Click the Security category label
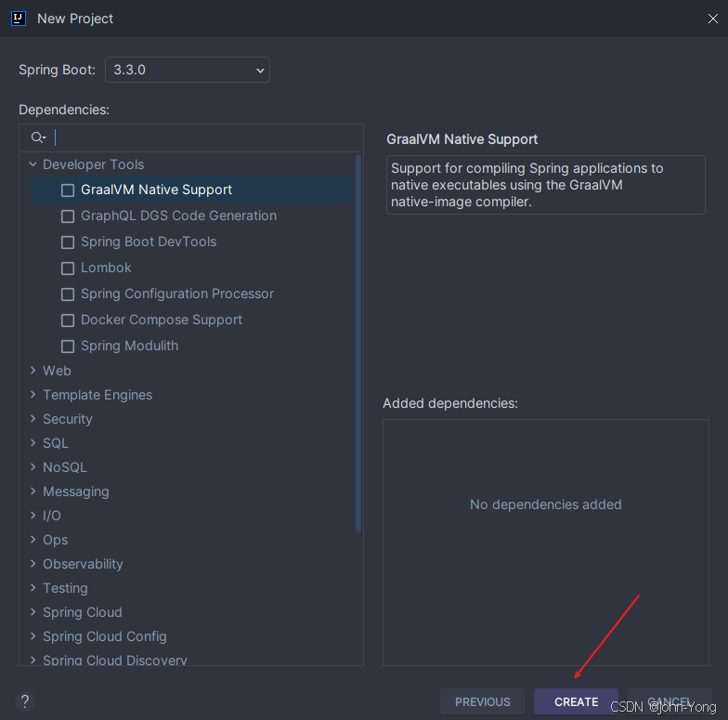The image size is (728, 720). [67, 419]
